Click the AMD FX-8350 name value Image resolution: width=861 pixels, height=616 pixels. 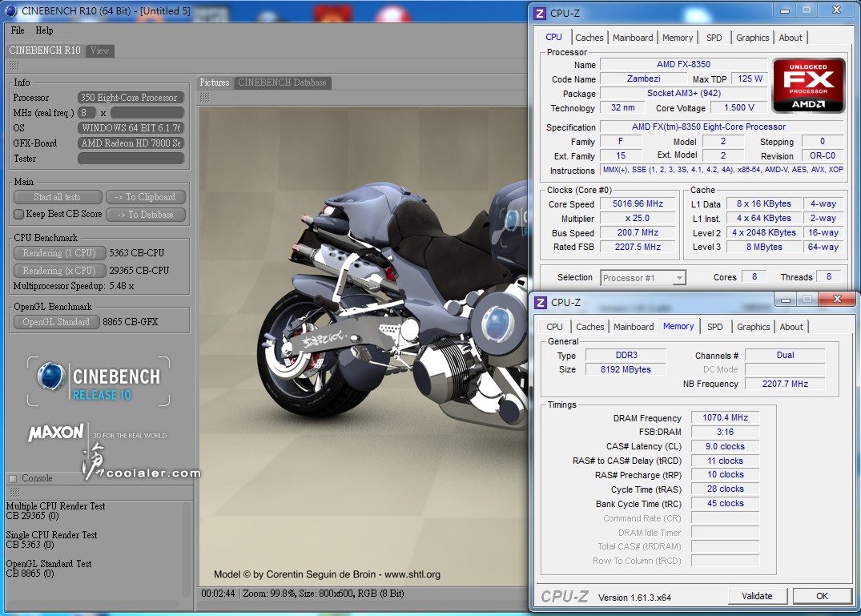(x=683, y=64)
